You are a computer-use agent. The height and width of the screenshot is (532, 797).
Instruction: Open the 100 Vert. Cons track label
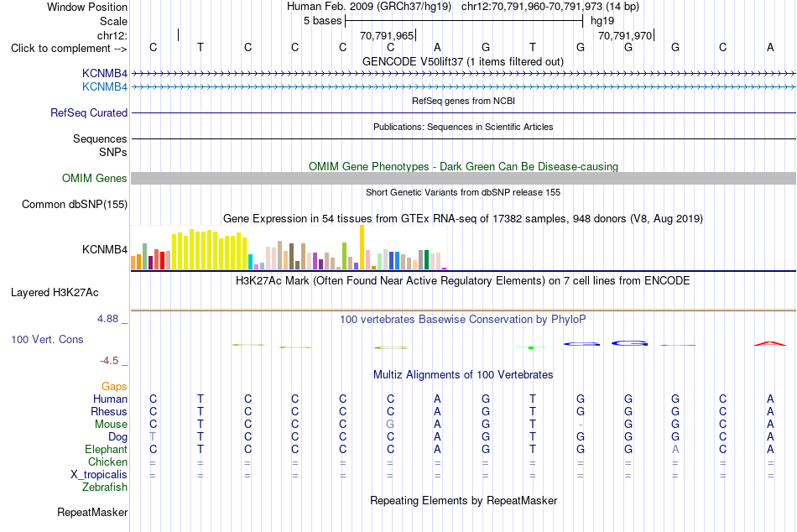coord(47,340)
